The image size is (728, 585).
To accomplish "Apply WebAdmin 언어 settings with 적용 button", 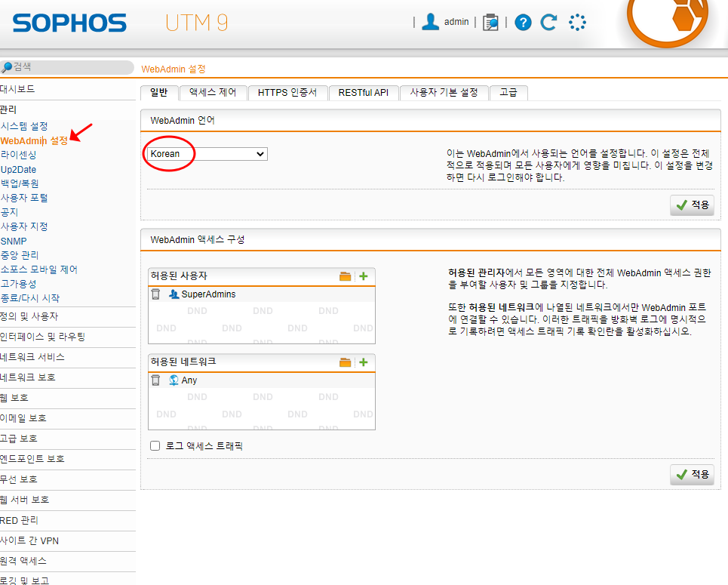I will point(693,205).
